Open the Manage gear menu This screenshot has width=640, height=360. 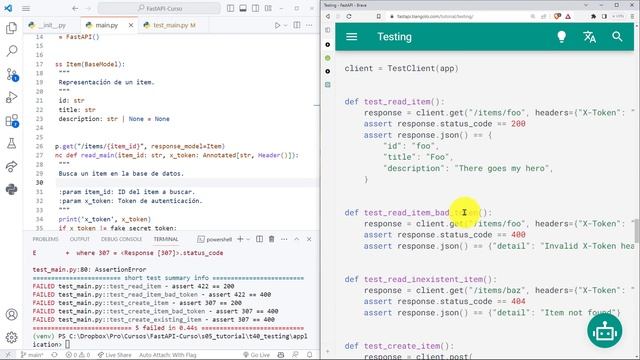(11, 337)
